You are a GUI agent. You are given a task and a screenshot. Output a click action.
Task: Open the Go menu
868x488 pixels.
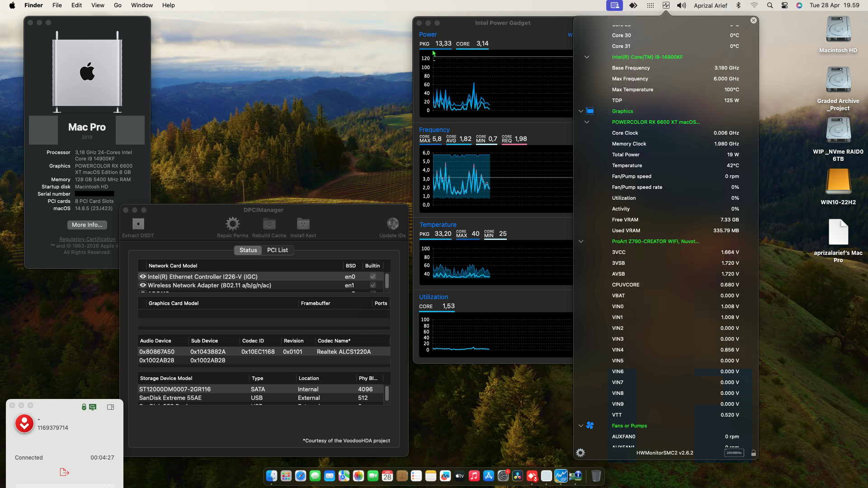[118, 5]
